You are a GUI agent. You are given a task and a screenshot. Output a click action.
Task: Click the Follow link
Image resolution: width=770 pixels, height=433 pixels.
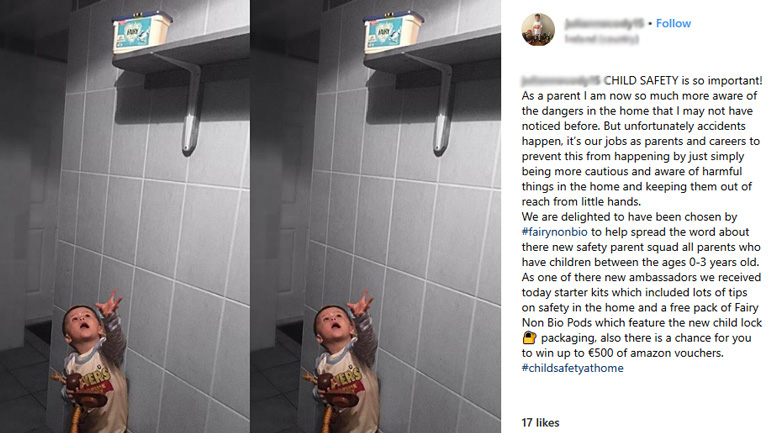click(673, 23)
